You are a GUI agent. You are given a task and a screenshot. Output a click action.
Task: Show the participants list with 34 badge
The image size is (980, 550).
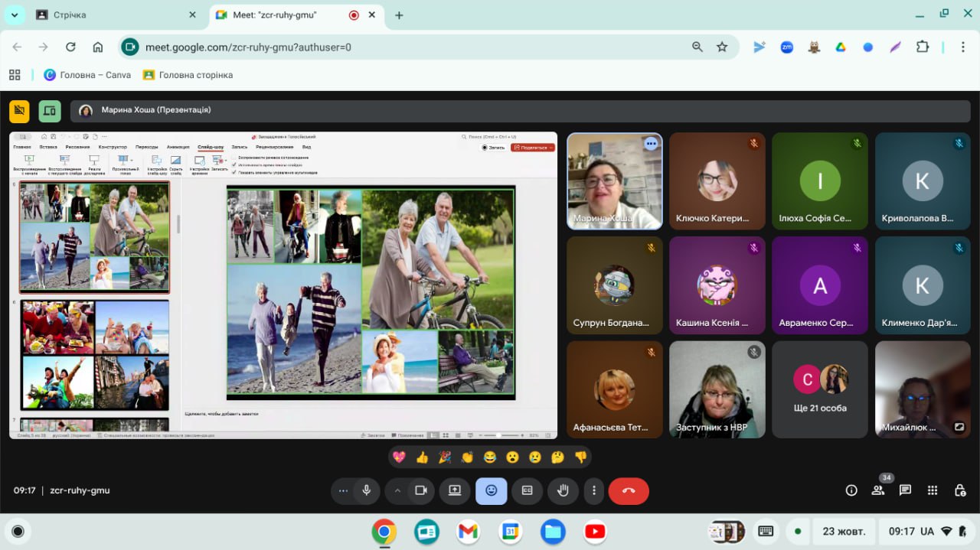pos(878,490)
